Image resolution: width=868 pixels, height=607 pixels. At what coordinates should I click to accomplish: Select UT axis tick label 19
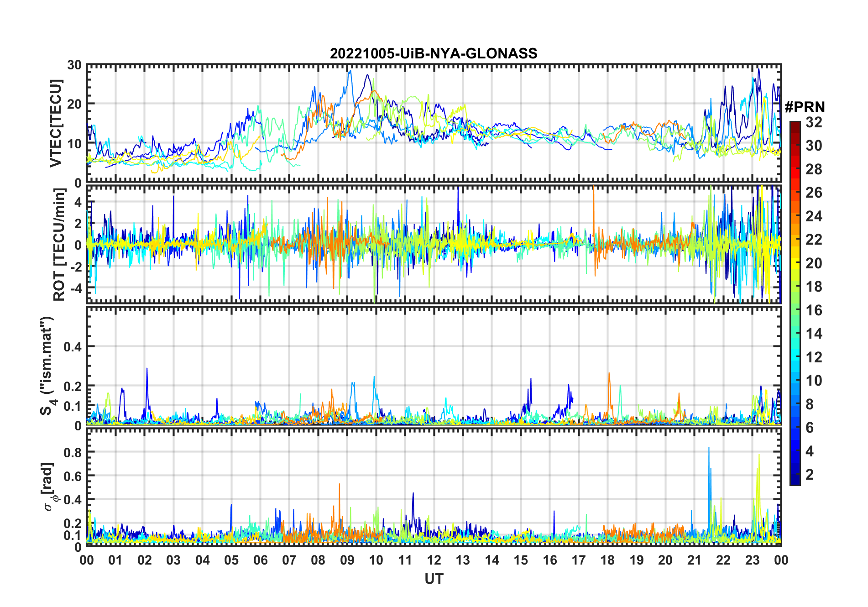[x=637, y=560]
